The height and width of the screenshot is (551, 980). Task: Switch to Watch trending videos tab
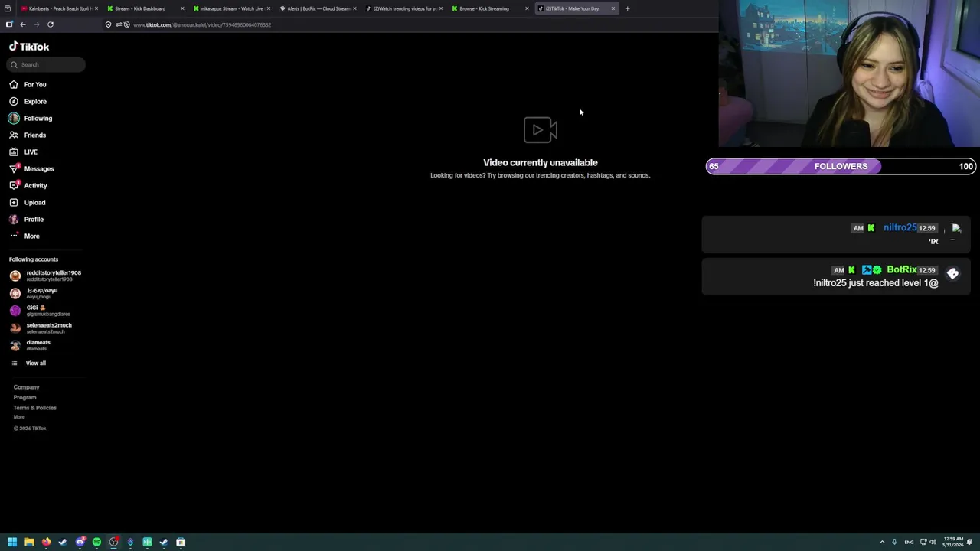[x=403, y=8]
